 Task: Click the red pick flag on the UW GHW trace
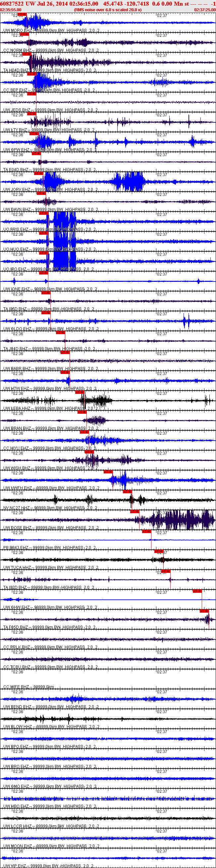[x=197, y=591]
